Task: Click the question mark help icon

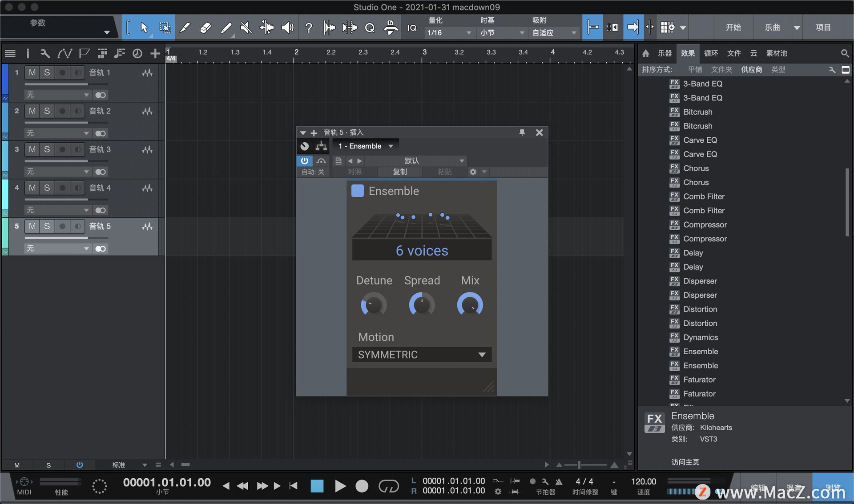Action: coord(308,28)
